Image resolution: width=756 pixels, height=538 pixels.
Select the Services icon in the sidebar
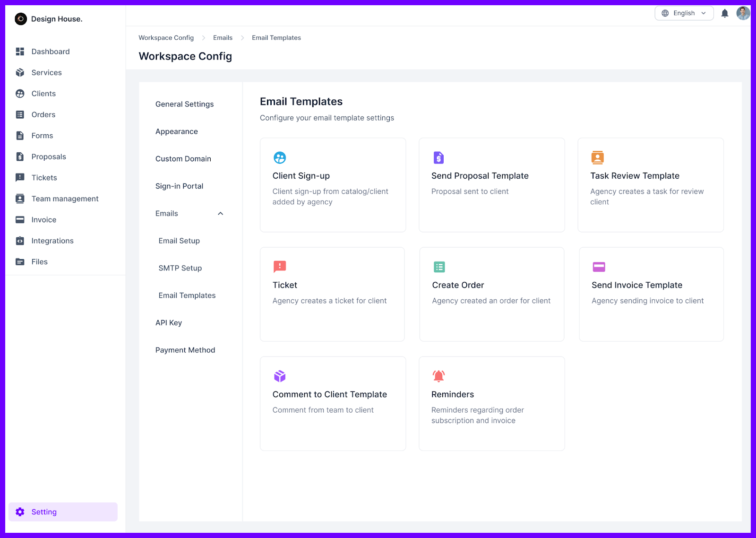(20, 72)
